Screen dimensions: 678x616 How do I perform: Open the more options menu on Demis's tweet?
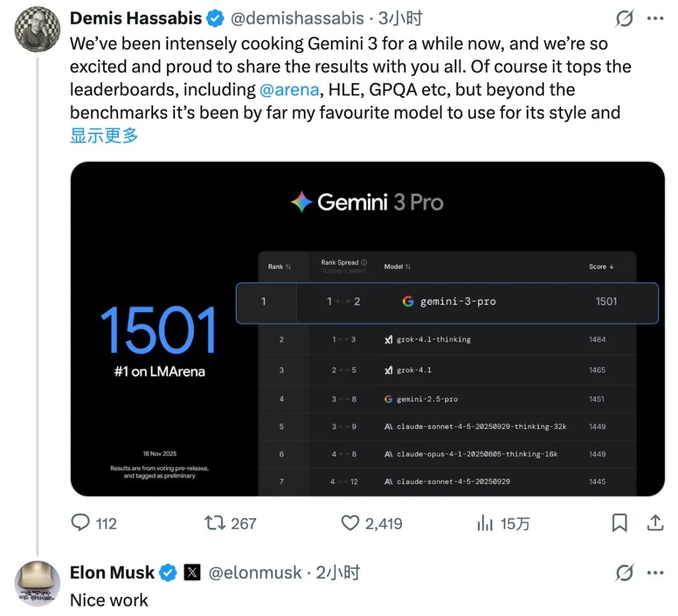tap(655, 19)
